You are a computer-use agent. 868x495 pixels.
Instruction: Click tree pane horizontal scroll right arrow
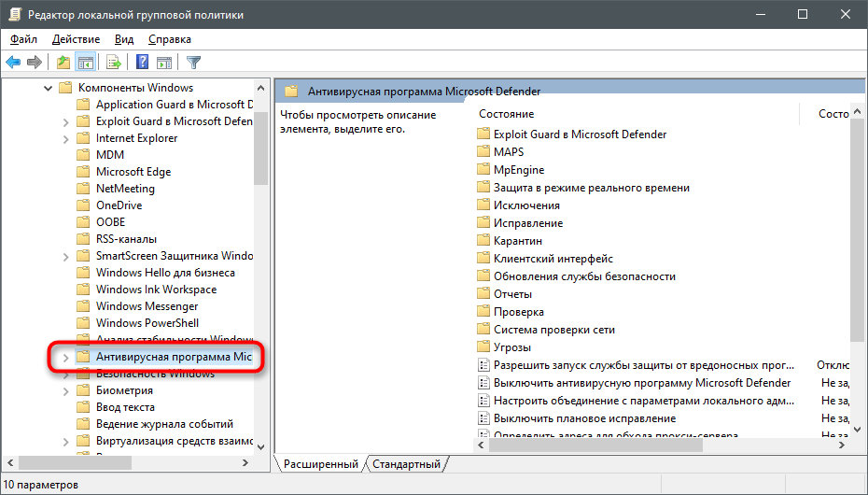[245, 462]
